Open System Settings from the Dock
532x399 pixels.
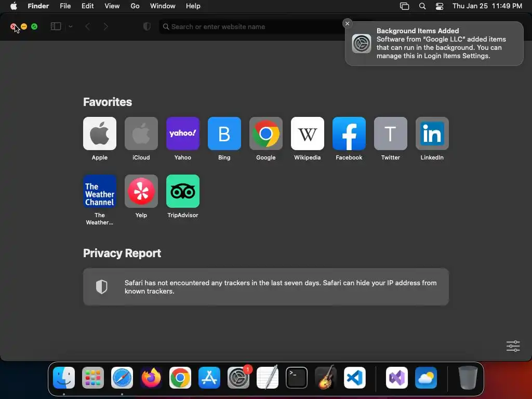click(238, 378)
